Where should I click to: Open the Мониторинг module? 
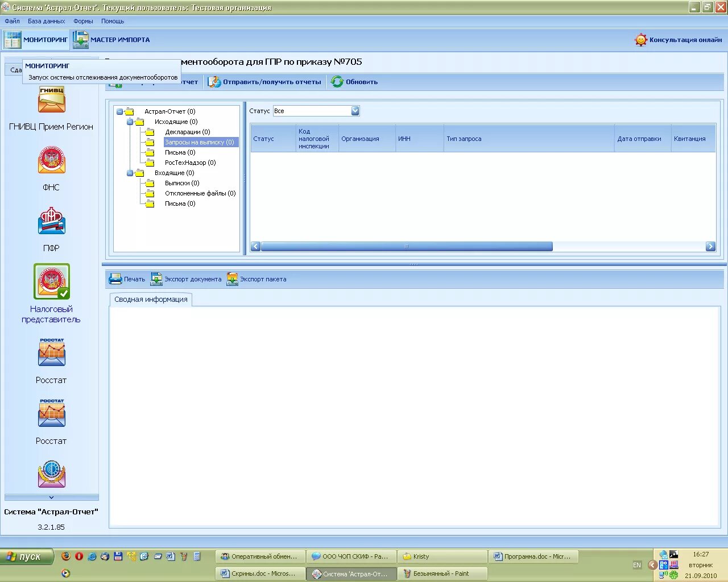(36, 40)
